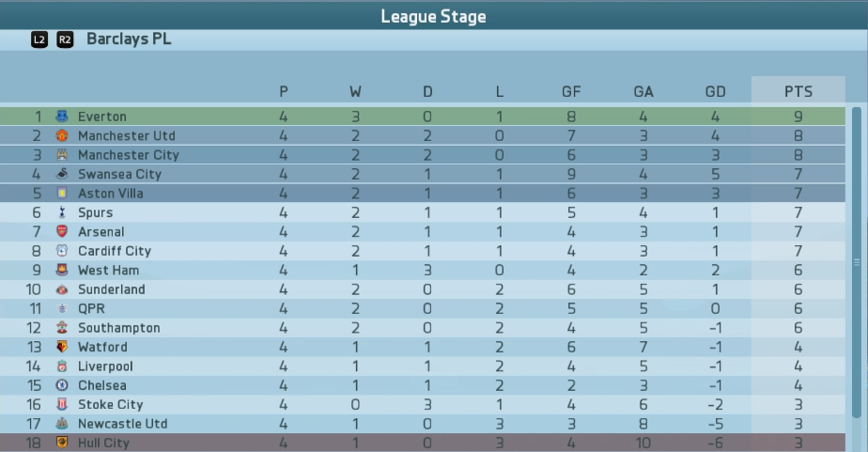This screenshot has height=452, width=868.
Task: Select the Manchester Utd crest icon
Action: pos(61,135)
